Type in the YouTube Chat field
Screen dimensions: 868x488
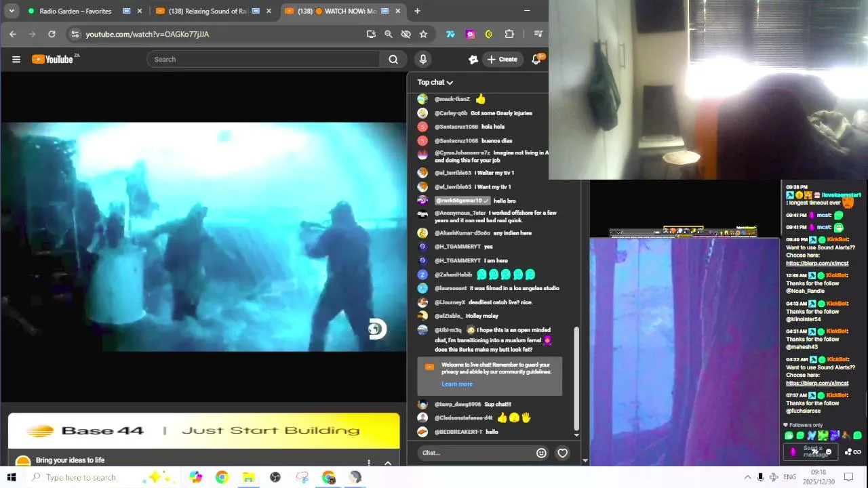476,453
